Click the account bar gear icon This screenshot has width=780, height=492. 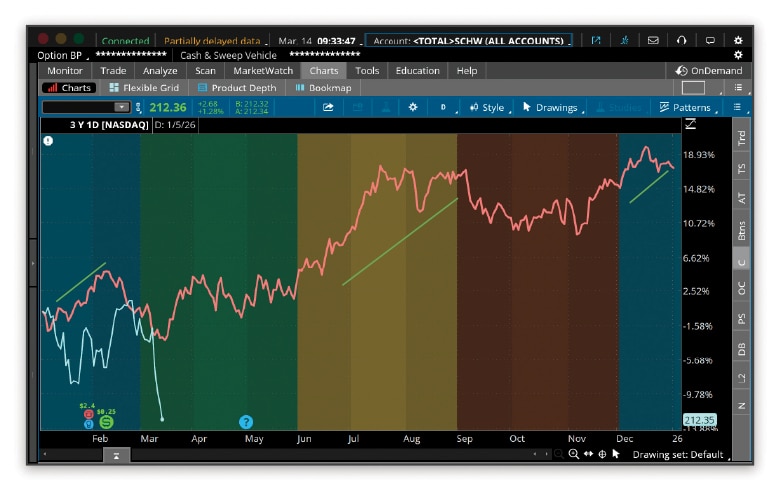738,55
